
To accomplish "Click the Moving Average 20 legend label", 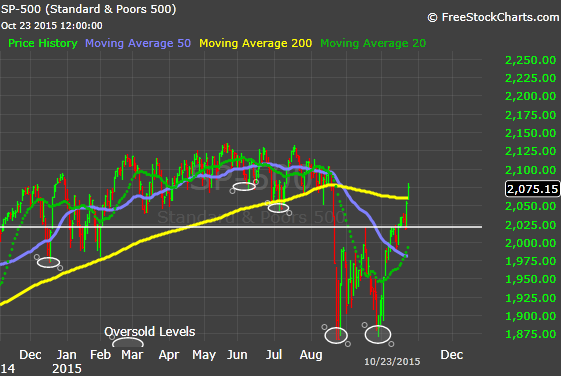I will click(373, 43).
